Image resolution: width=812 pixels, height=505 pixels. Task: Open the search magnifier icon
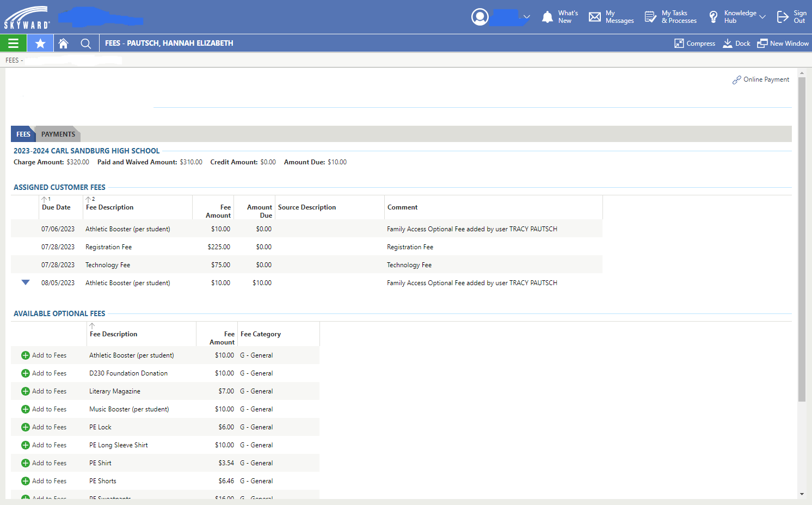click(x=85, y=44)
